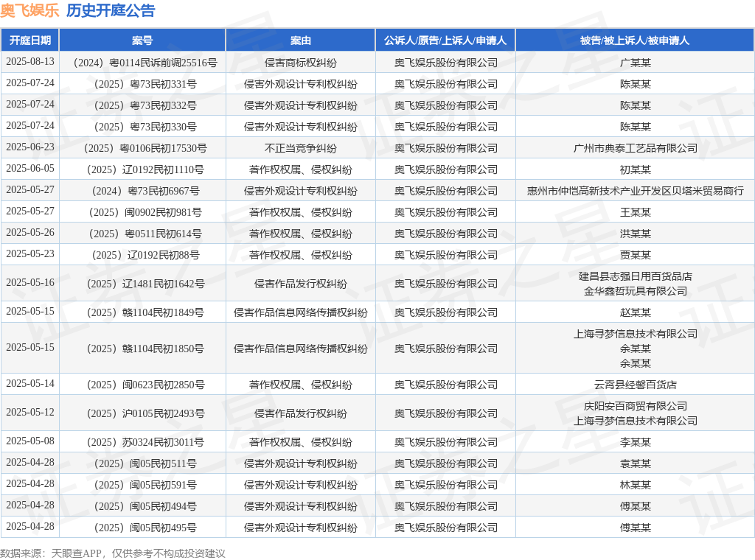Viewport: 755px width, 560px height.
Task: Click the date 2025-05-08
Action: (x=29, y=441)
